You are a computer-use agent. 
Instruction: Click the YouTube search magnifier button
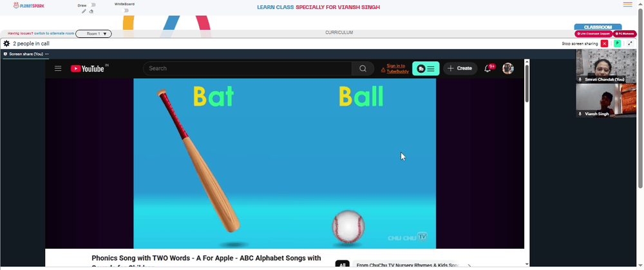pyautogui.click(x=363, y=69)
